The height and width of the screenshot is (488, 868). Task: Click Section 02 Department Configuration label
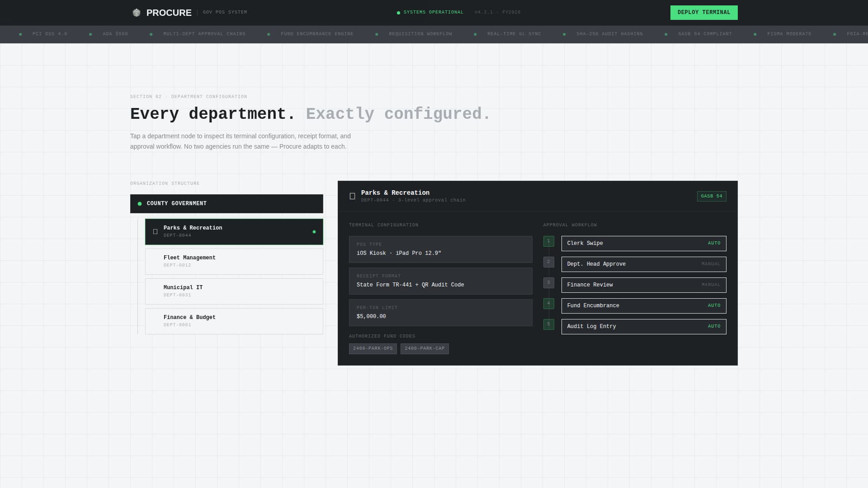pos(189,97)
